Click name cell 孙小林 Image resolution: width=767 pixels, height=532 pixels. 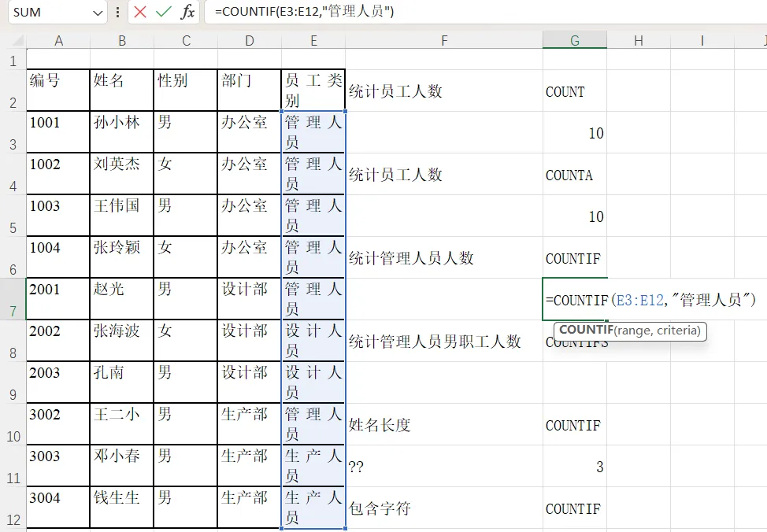pos(122,132)
